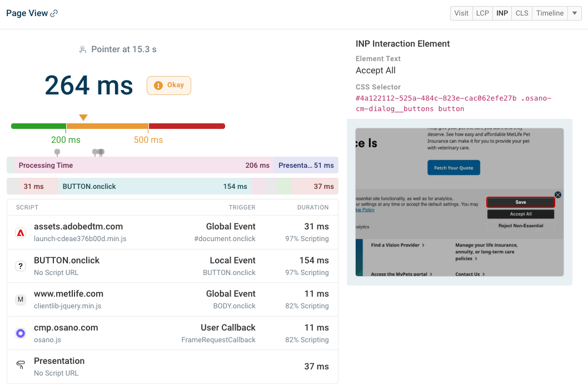Click the question mark icon for BUTTON.onclick script
Viewport: 588px width, 390px height.
click(21, 266)
